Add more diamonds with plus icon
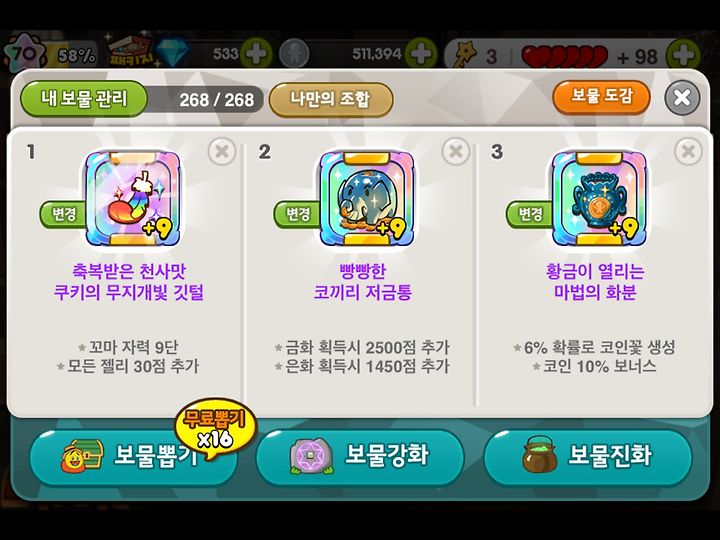Viewport: 720px width, 540px height. 256,54
